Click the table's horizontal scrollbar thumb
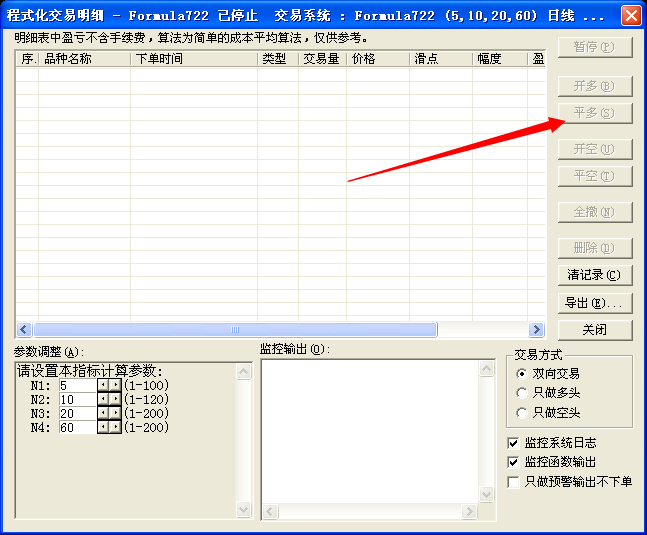647x535 pixels. pyautogui.click(x=235, y=330)
